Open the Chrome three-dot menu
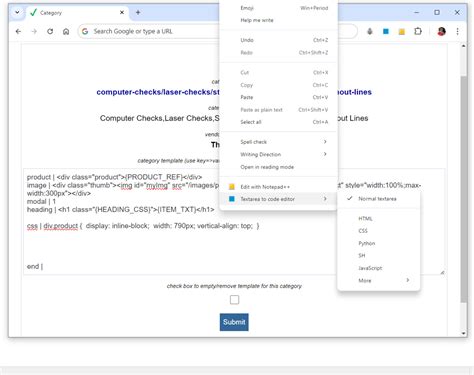The height and width of the screenshot is (375, 474). point(457,31)
